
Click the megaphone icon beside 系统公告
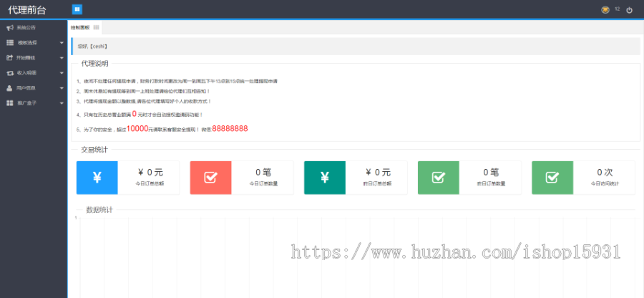point(9,28)
